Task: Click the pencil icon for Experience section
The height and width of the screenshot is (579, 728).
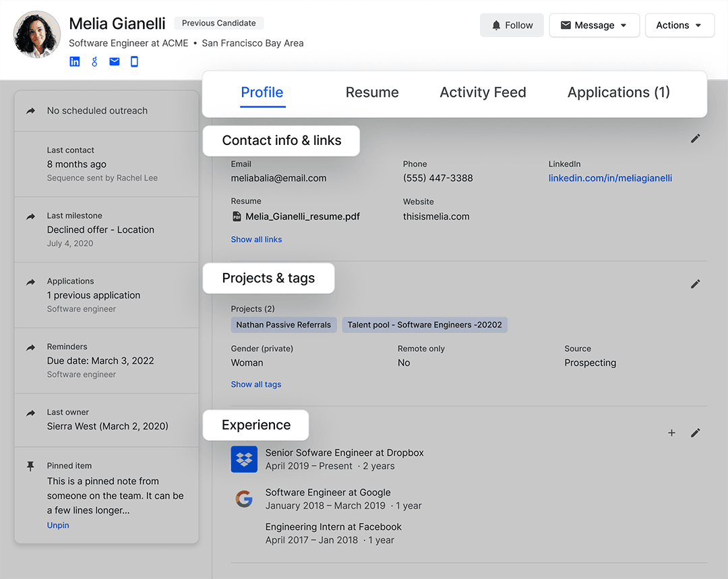Action: 695,433
